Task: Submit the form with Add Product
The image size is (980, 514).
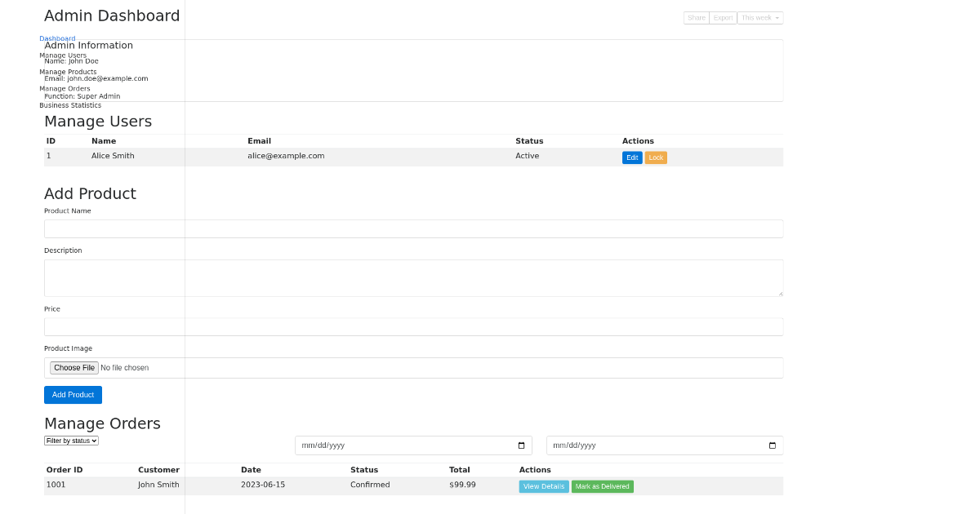Action: pyautogui.click(x=73, y=394)
